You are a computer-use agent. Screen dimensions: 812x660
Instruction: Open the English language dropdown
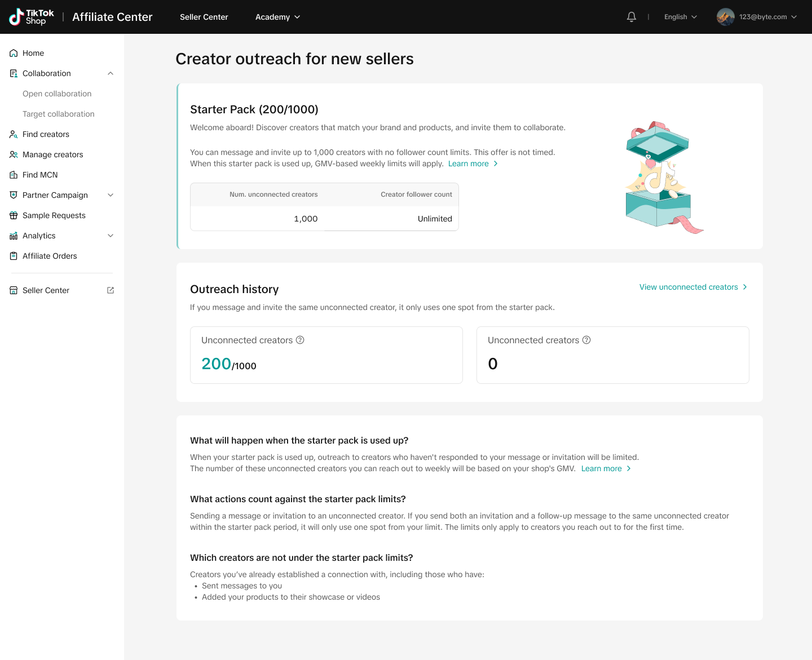680,17
